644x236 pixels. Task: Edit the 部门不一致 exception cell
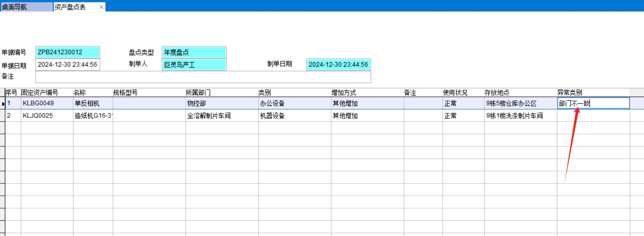[593, 103]
